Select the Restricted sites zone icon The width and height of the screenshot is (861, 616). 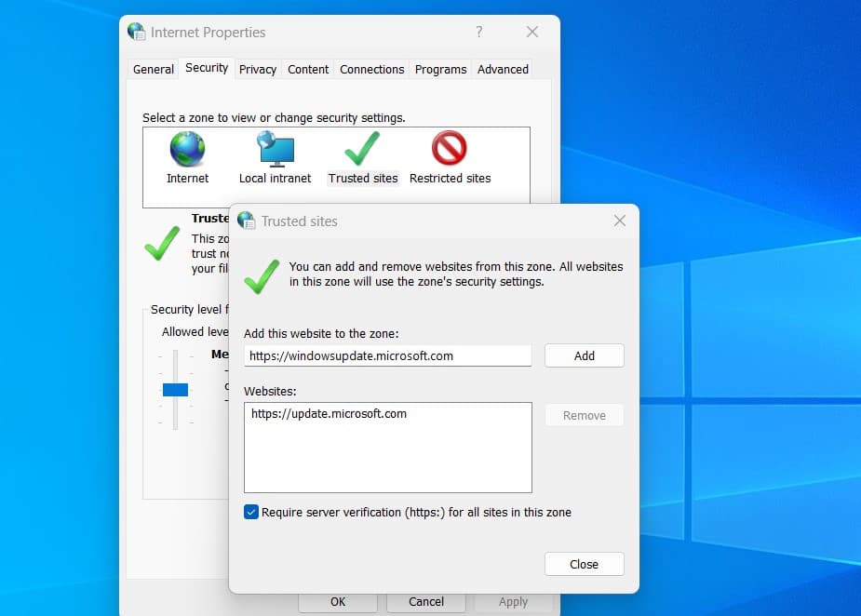(x=450, y=149)
